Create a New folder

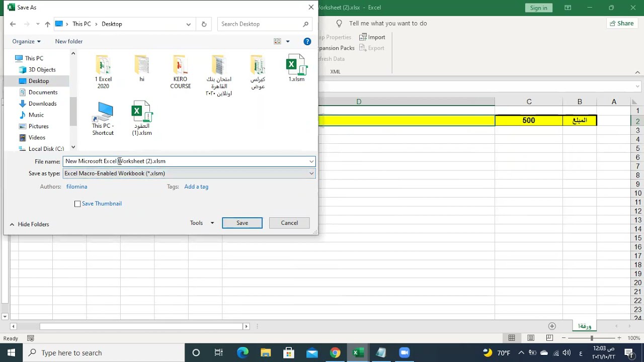click(x=69, y=41)
